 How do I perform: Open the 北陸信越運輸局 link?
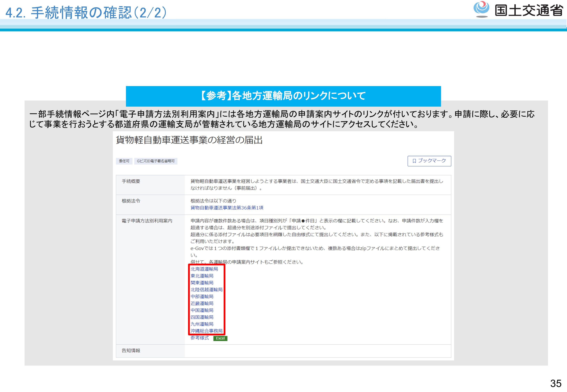[206, 290]
